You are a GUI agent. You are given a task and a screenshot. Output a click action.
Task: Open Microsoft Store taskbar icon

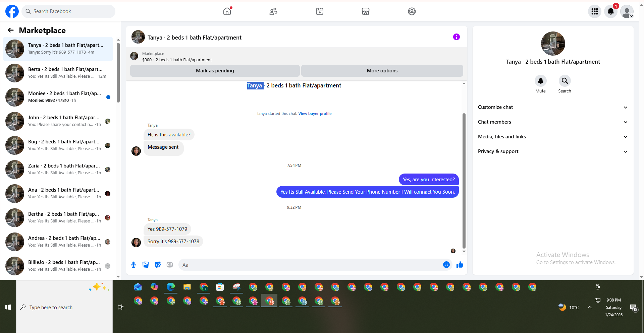220,287
